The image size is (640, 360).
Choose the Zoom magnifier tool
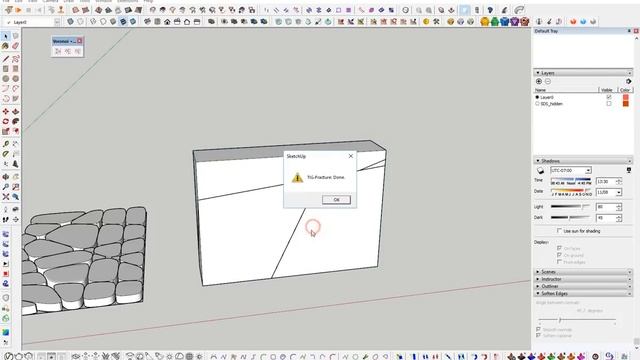click(x=6, y=187)
